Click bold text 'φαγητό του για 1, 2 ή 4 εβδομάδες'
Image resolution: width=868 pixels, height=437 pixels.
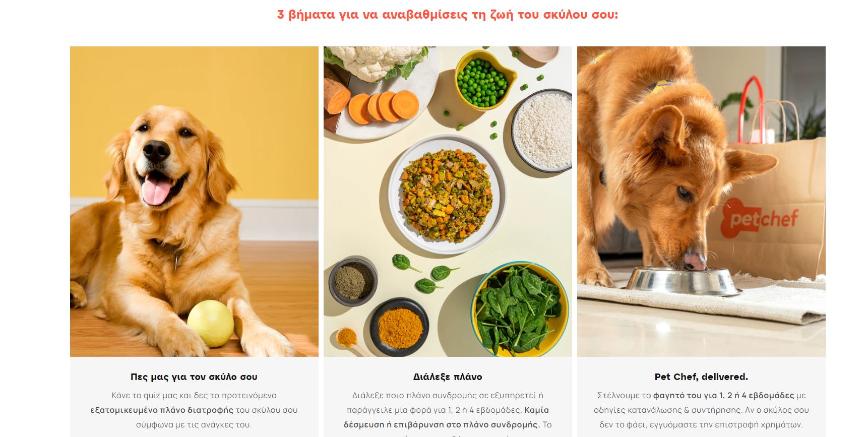coord(723,396)
